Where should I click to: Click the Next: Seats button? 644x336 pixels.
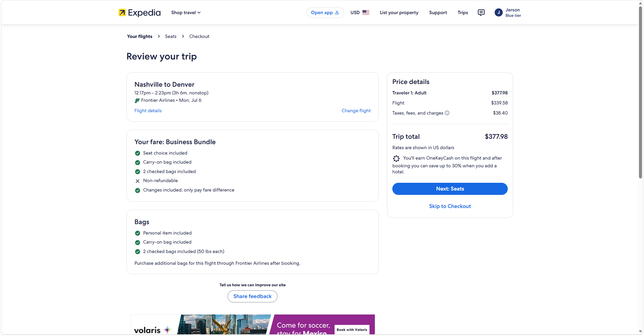click(450, 189)
